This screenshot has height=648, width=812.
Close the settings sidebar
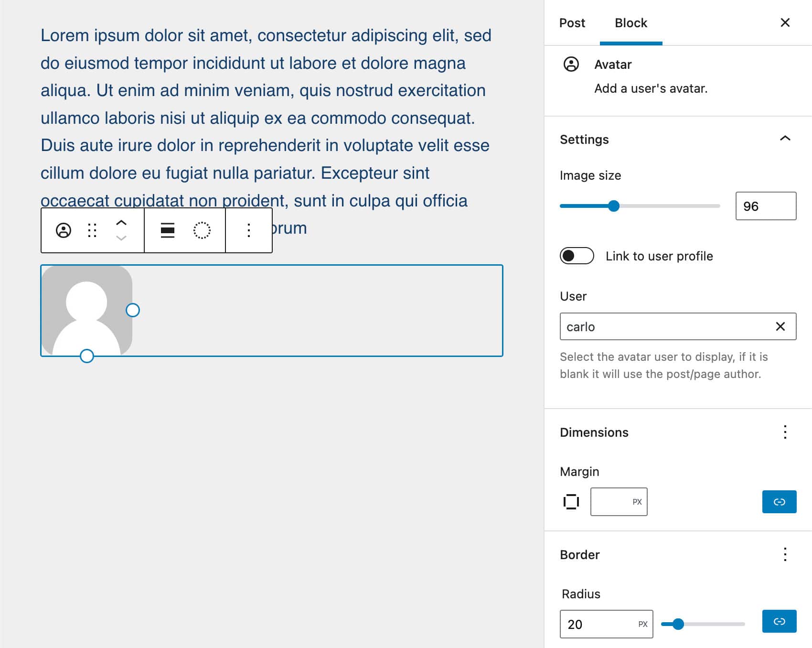tap(785, 22)
